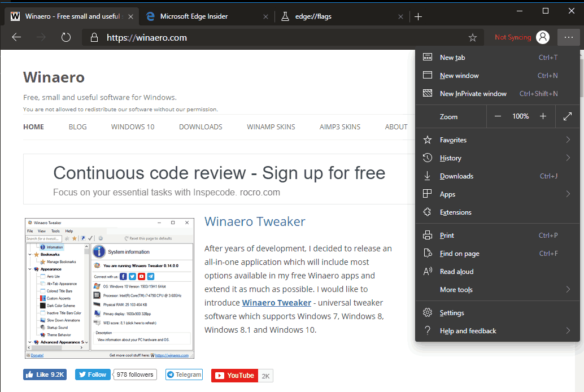Close the Winaero tab

coord(130,16)
